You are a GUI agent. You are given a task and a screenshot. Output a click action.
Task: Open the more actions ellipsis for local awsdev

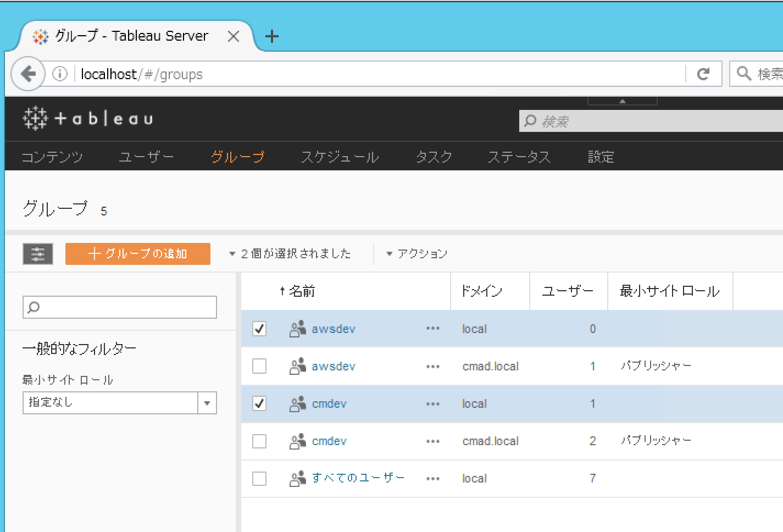tap(432, 329)
